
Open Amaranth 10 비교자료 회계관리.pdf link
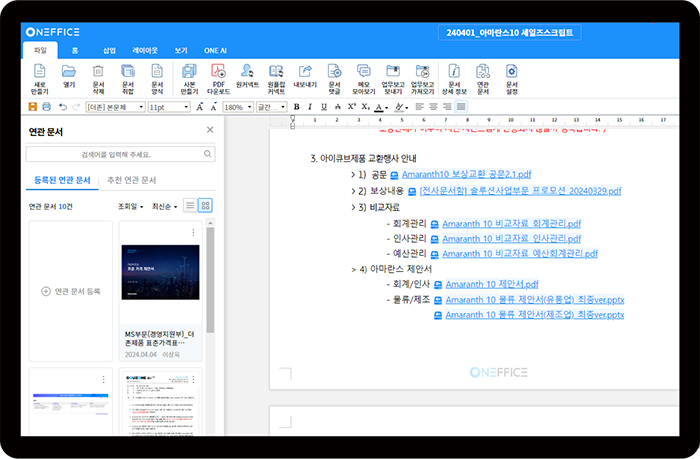tap(512, 224)
